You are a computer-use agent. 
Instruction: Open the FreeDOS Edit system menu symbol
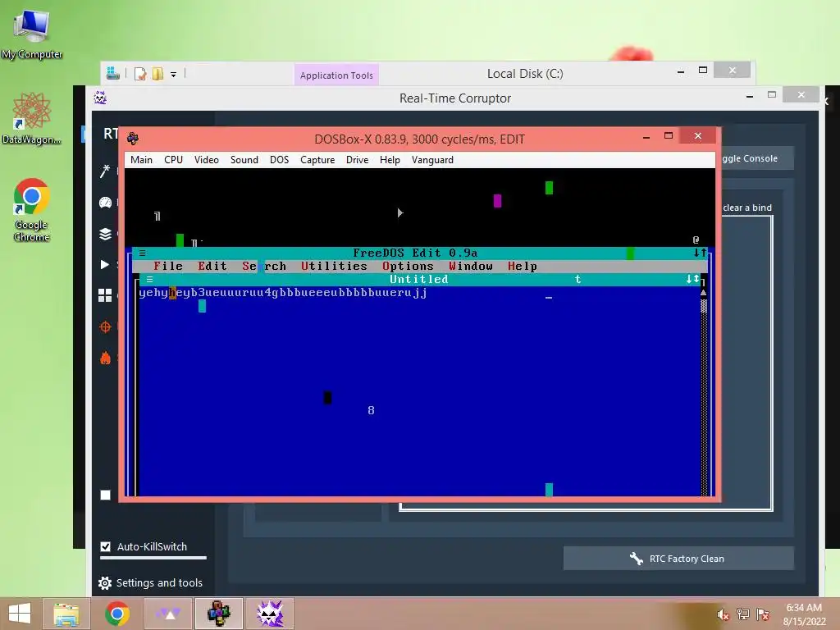[143, 253]
